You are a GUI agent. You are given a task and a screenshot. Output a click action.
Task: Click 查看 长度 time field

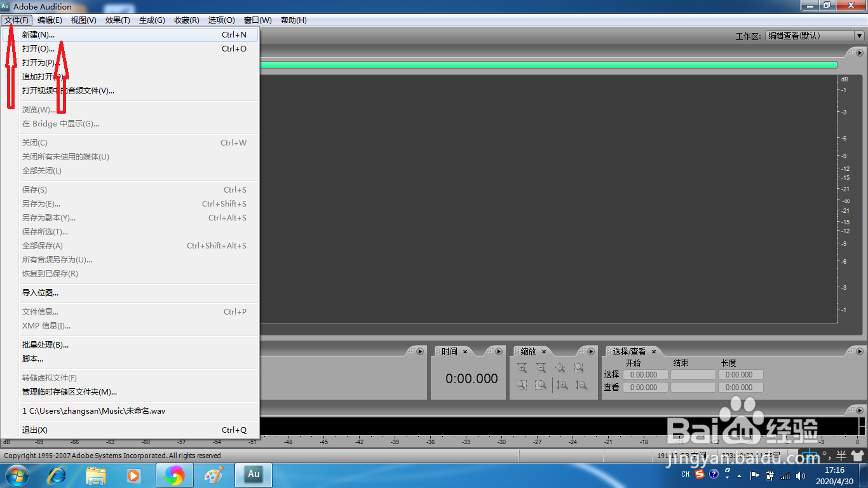740,387
